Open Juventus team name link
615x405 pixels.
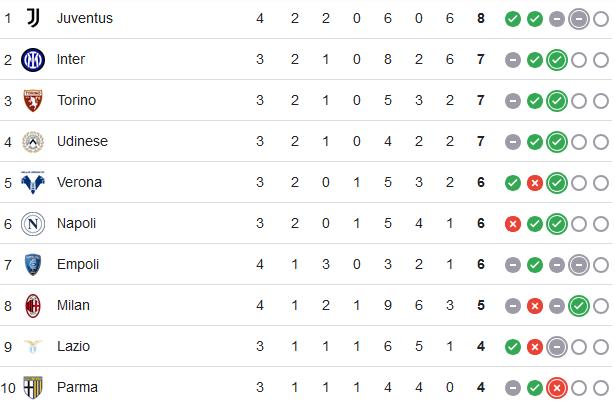point(85,18)
